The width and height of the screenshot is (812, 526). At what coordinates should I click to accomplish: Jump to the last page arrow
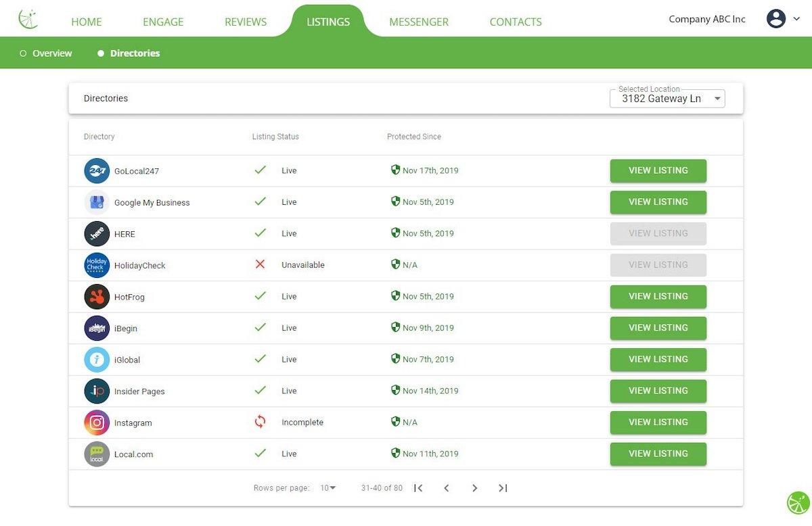tap(503, 488)
